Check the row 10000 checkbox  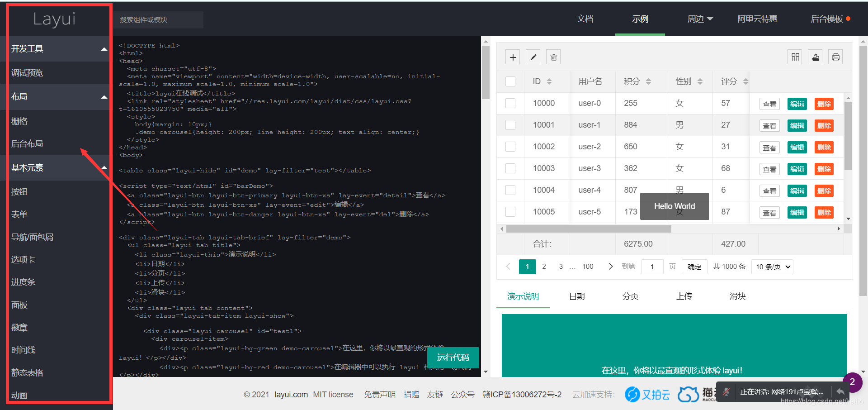(x=510, y=103)
